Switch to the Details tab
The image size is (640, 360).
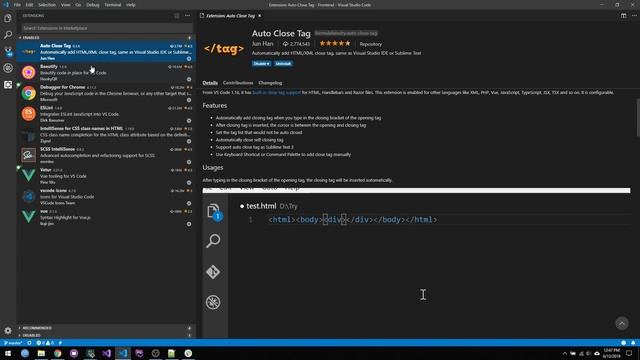210,83
